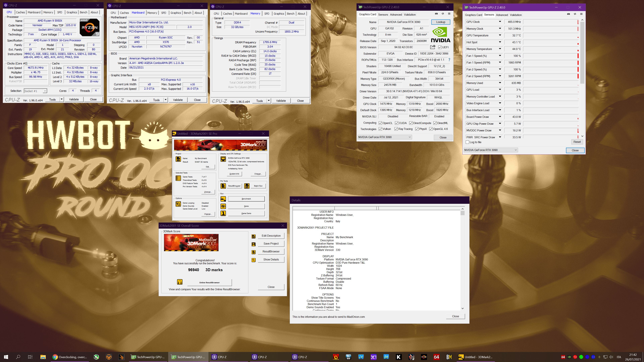This screenshot has height=362, width=644.
Task: Switch to Caches tab in first CPU-Z window
Action: [x=20, y=12]
